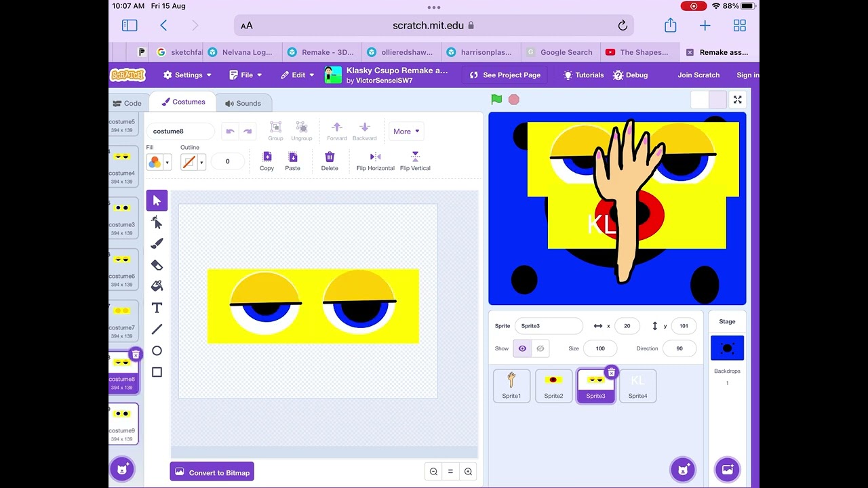Show sprite with the eye icon
Viewport: 868px width, 488px height.
(522, 348)
